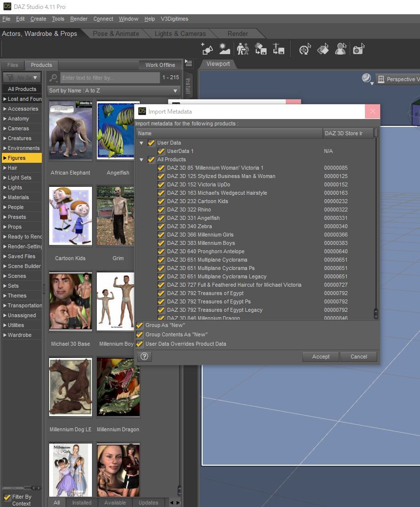Screen dimensions: 420x507
Task: Select the Active Pose tool icon
Action: 340,49
